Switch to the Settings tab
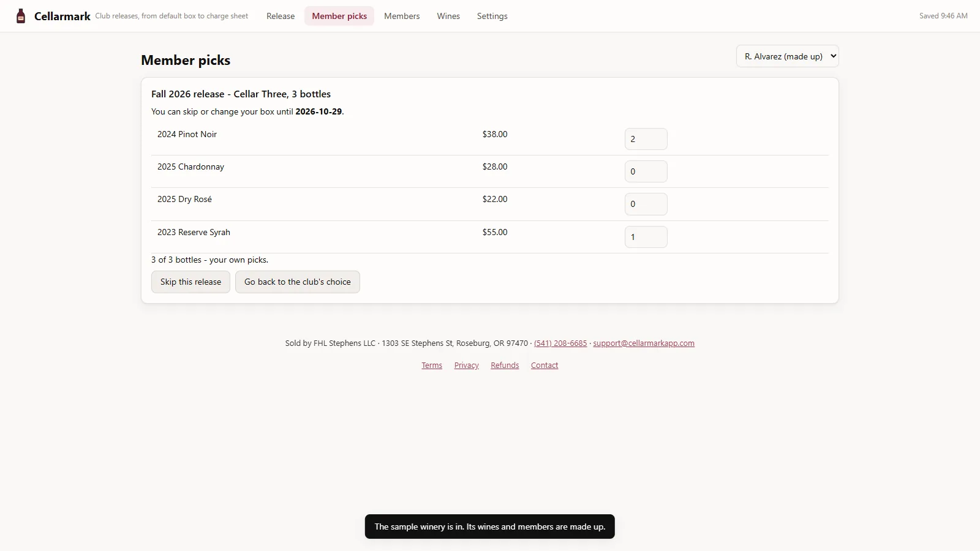This screenshot has width=980, height=551. point(492,16)
